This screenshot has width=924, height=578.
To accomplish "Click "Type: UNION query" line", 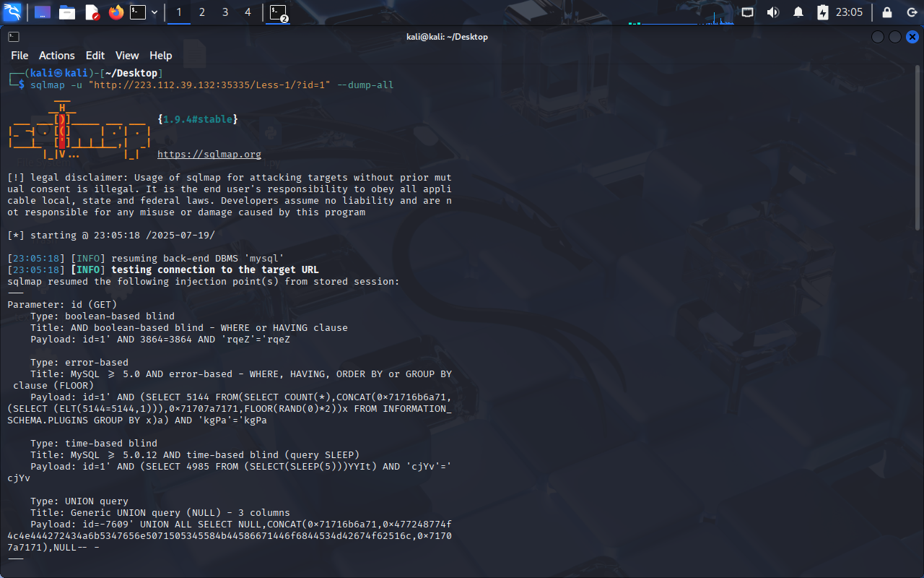I will tap(79, 501).
